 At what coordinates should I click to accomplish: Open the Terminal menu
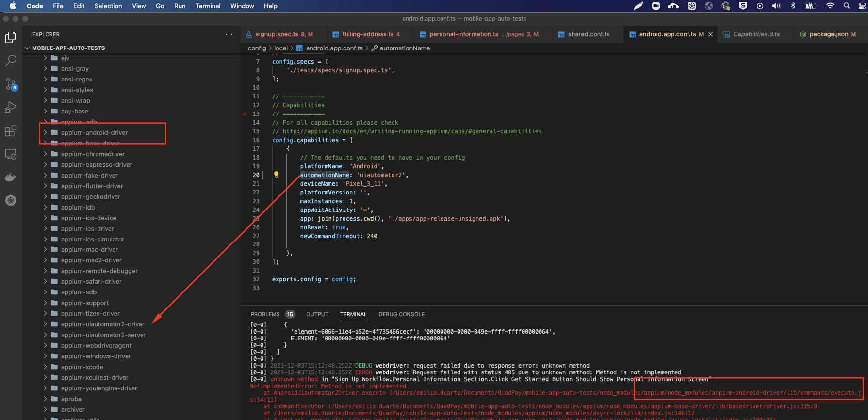click(208, 6)
